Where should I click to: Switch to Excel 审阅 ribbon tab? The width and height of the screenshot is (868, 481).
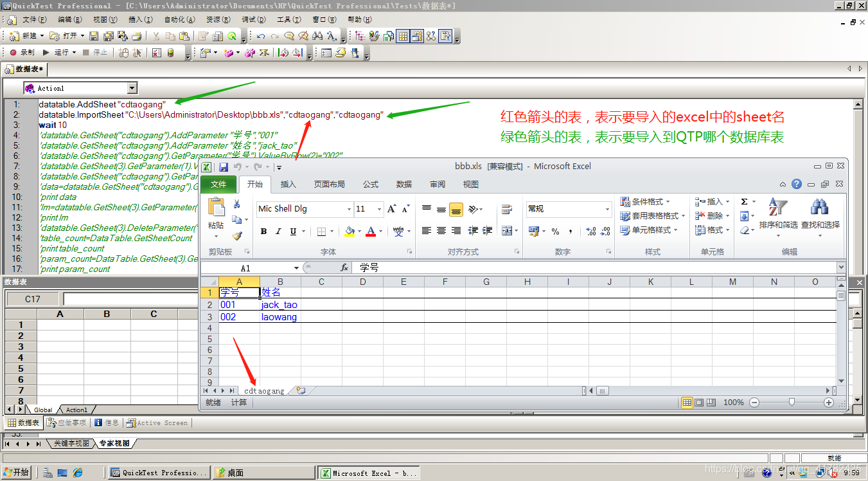pos(438,185)
